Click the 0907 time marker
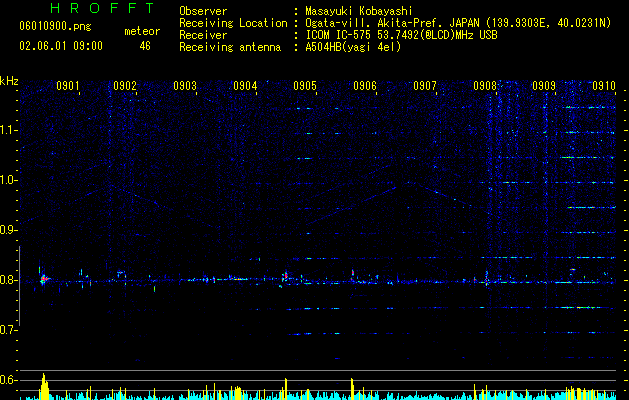Viewport: 629px width, 400px height. 425,86
